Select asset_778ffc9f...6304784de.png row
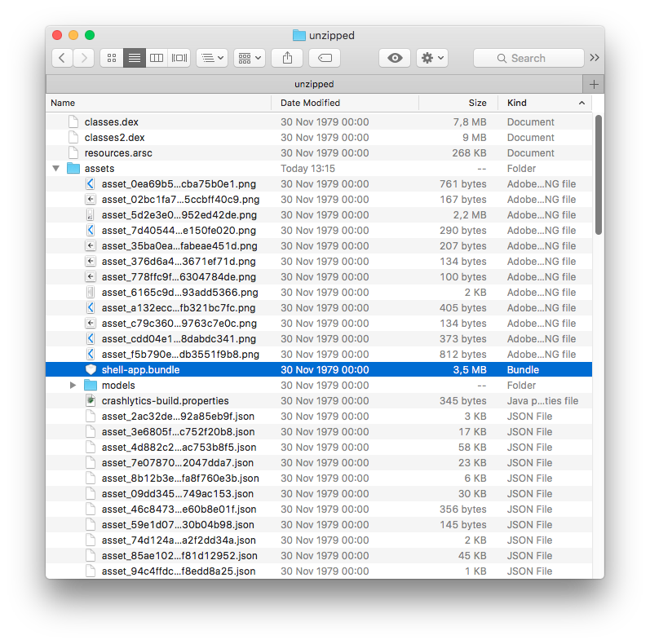 point(319,277)
